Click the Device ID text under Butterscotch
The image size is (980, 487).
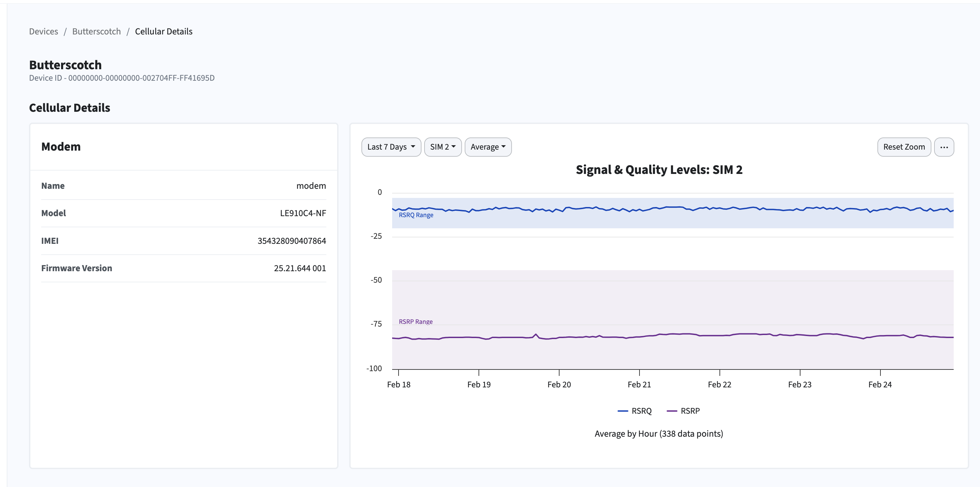pos(122,78)
